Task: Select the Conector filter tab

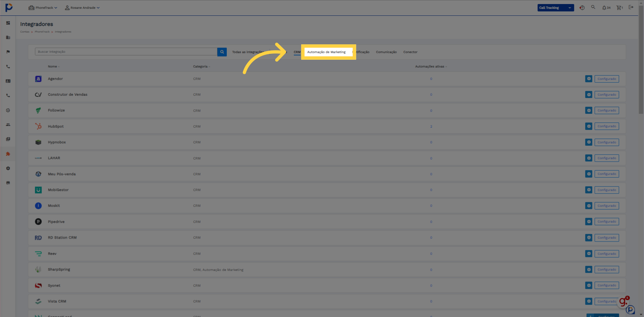Action: point(410,52)
